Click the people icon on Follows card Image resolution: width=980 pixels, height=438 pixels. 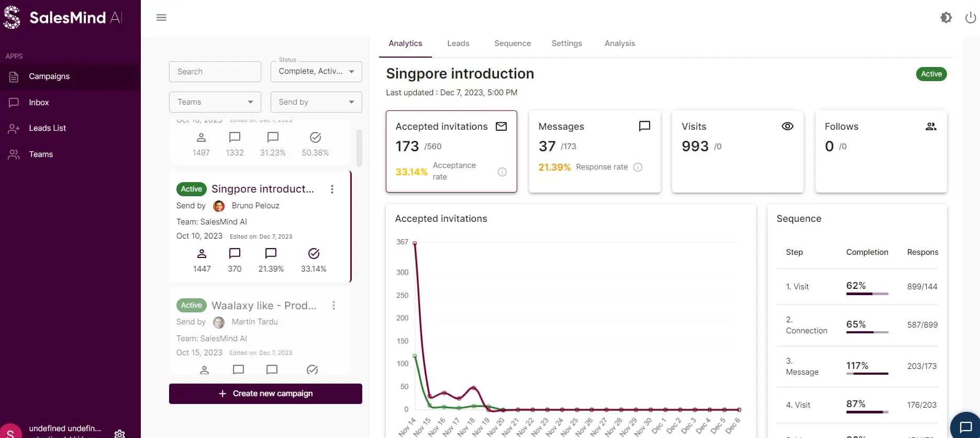click(x=931, y=126)
